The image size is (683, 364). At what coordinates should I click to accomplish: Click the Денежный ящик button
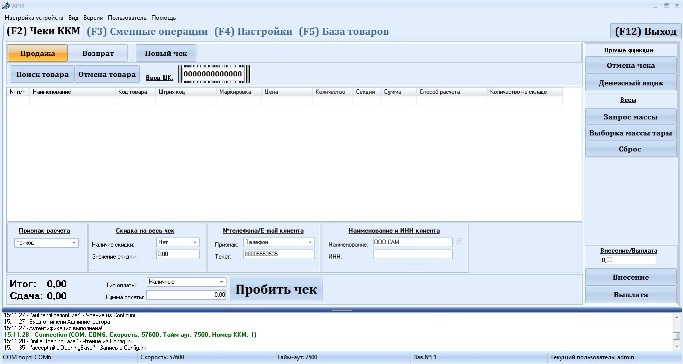[x=630, y=83]
